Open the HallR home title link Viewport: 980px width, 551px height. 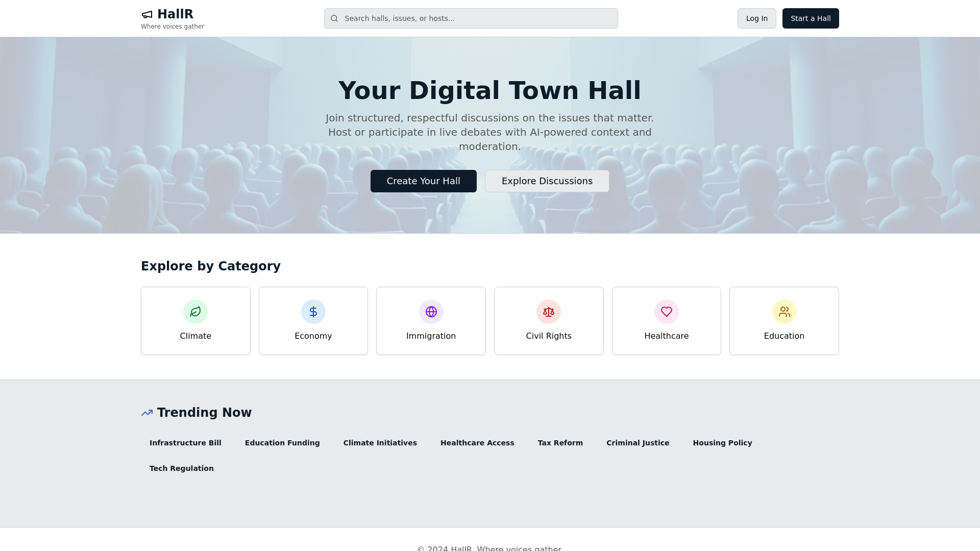tap(175, 14)
